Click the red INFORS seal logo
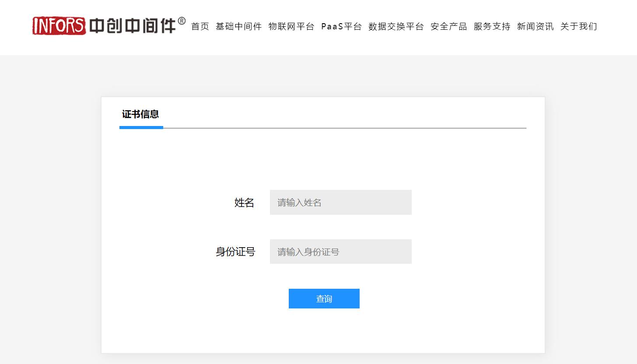The width and height of the screenshot is (637, 364). pyautogui.click(x=59, y=26)
